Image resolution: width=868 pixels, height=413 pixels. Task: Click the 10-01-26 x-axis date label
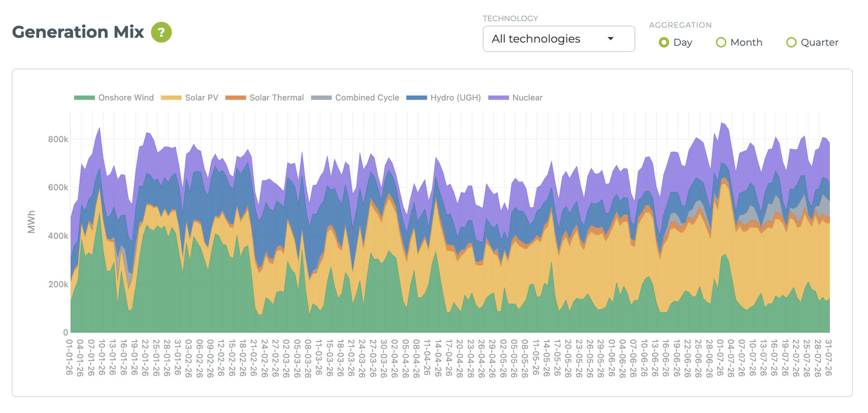pyautogui.click(x=102, y=358)
